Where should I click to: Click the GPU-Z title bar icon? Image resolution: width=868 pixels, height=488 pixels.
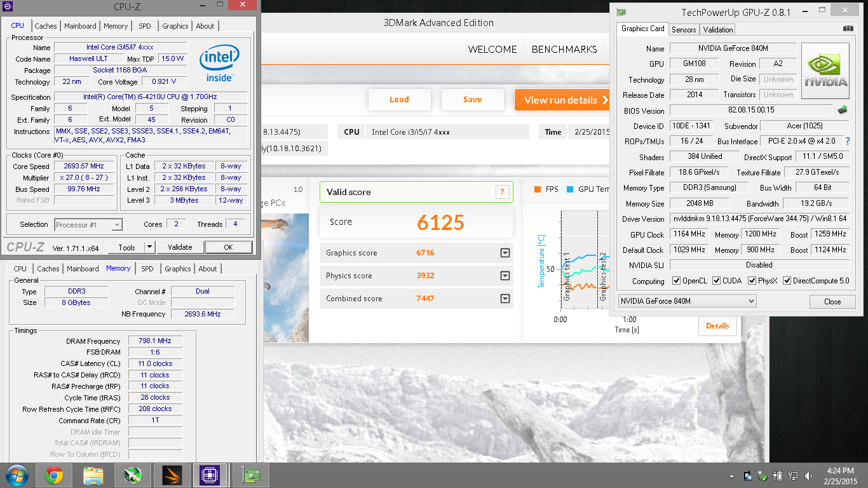621,12
